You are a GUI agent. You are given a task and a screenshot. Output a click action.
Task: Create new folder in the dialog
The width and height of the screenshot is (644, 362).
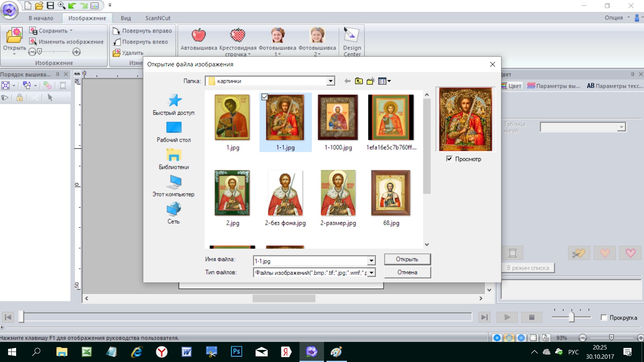pos(371,81)
